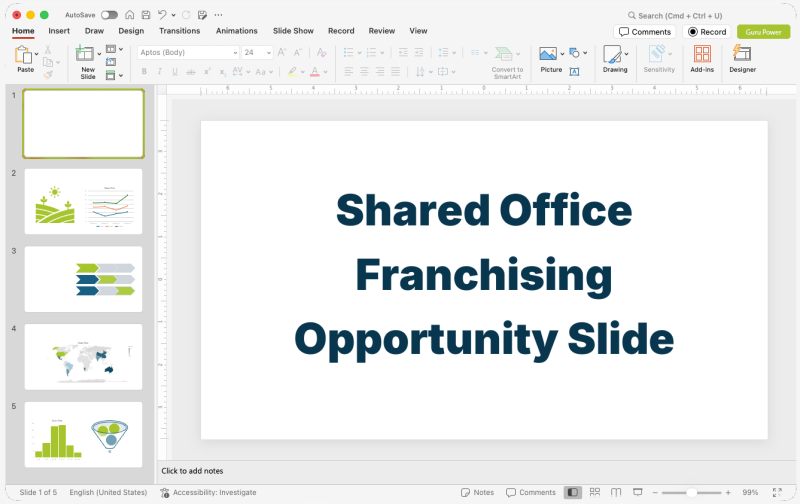Click the Search field in title bar
The height and width of the screenshot is (504, 800).
pyautogui.click(x=675, y=15)
